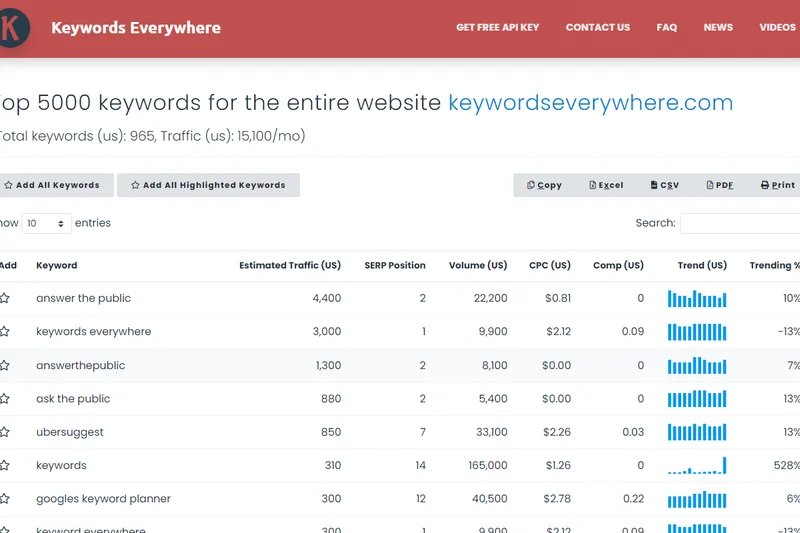View trend chart for 'keywords' row
This screenshot has width=800, height=533.
[x=697, y=465]
